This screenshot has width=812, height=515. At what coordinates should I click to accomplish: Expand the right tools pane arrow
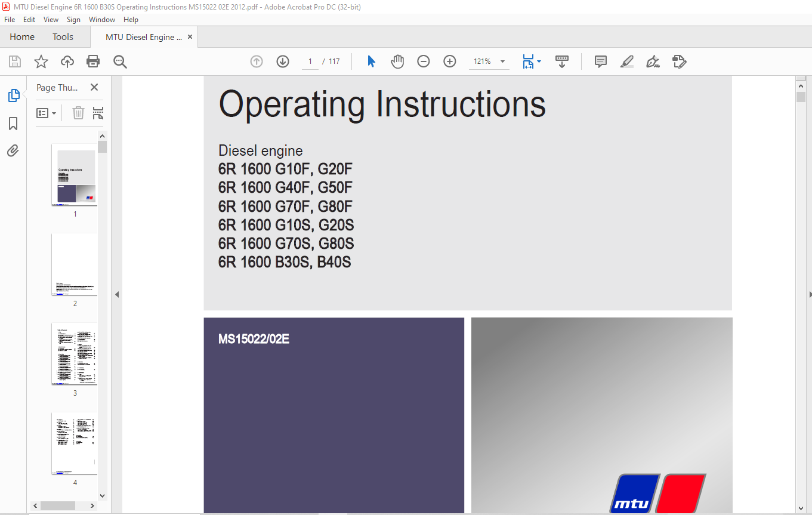pos(810,294)
